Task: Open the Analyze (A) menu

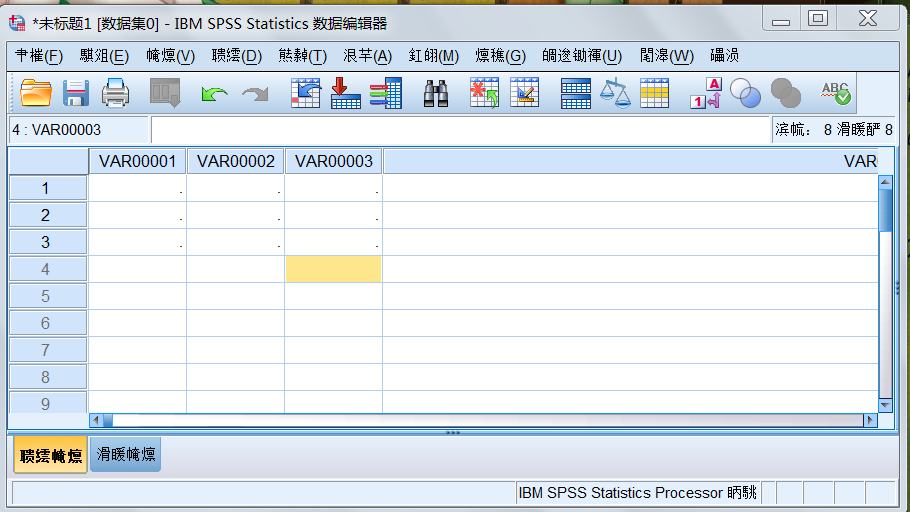Action: point(367,56)
